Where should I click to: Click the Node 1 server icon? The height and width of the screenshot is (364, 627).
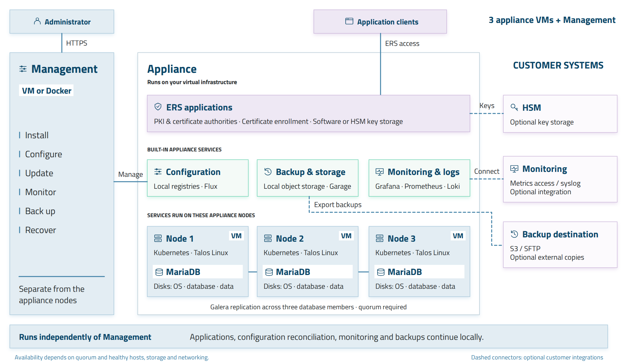(x=158, y=238)
